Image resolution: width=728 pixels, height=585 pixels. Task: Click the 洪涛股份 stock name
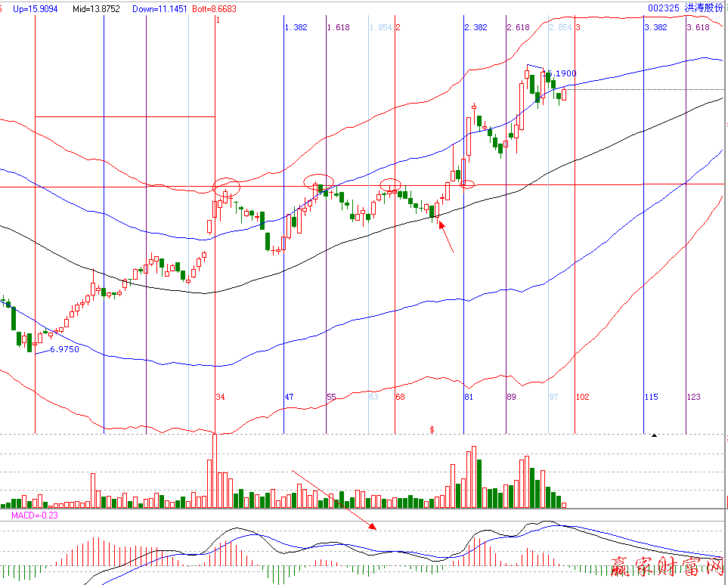[702, 8]
